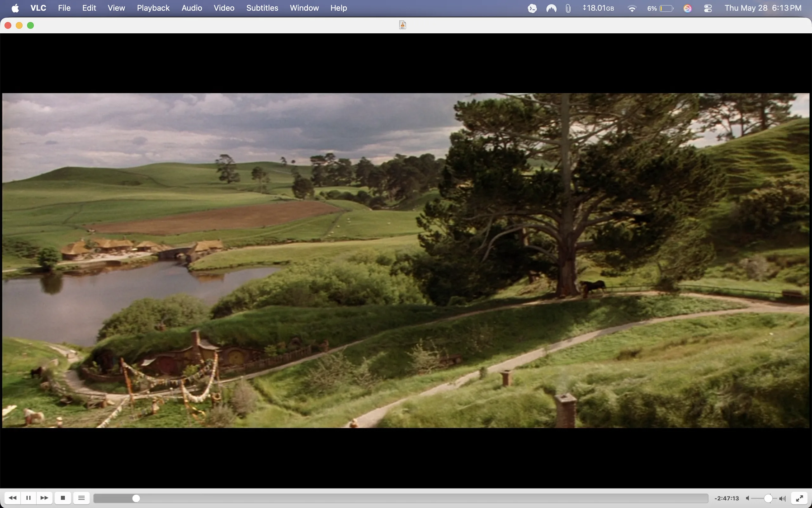Screen dimensions: 812x508
Task: Minimize the VLC window with yellow button
Action: [x=19, y=25]
